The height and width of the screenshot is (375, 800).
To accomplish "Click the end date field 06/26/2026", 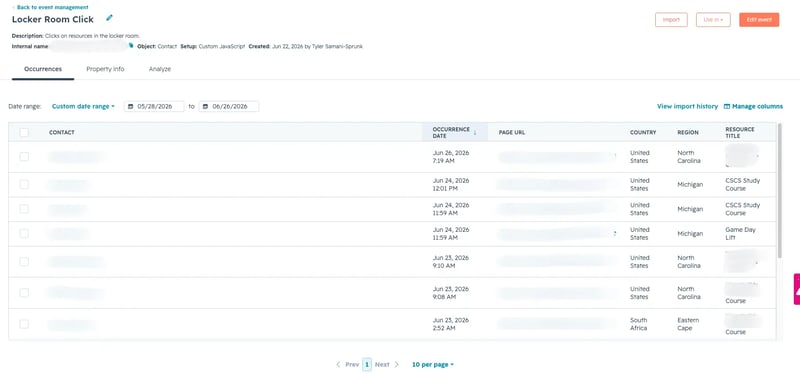I will [229, 107].
